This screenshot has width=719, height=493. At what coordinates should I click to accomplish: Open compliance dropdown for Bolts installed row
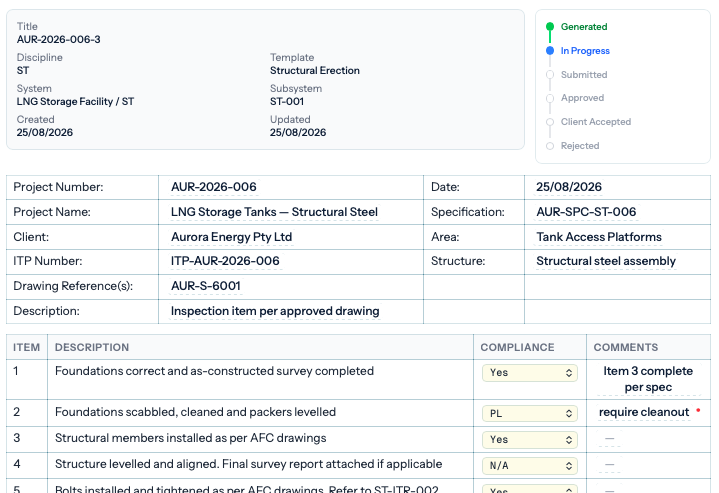click(x=530, y=489)
